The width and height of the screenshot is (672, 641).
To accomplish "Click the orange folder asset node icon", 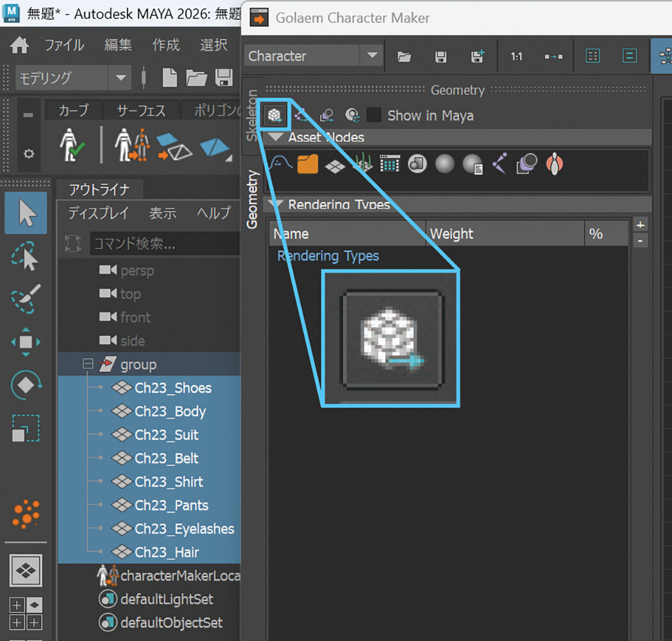I will (x=308, y=164).
